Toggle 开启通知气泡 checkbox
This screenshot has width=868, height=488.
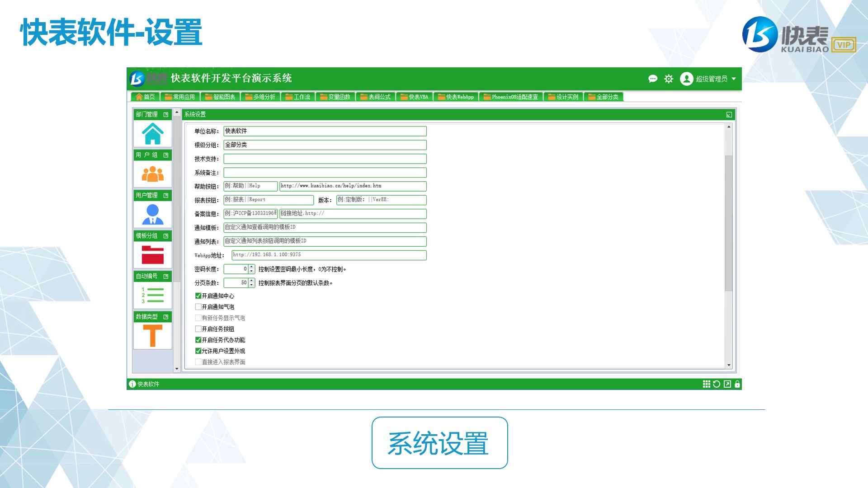[198, 307]
